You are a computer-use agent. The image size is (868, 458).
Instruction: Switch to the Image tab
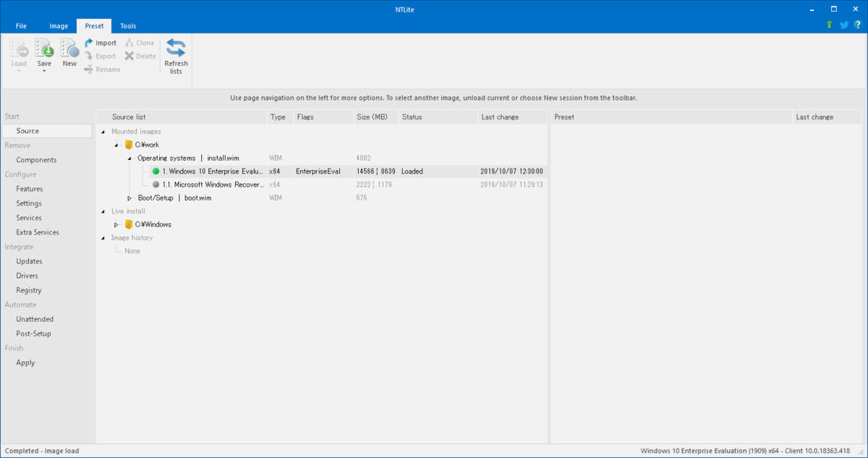pos(59,26)
